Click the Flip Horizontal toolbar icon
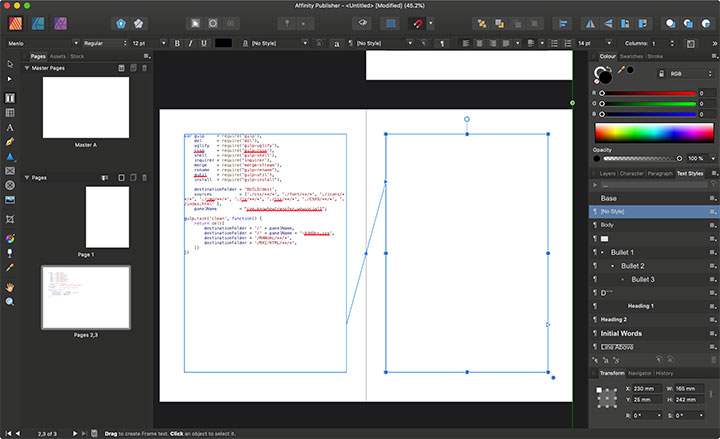This screenshot has width=720, height=439. pos(591,23)
